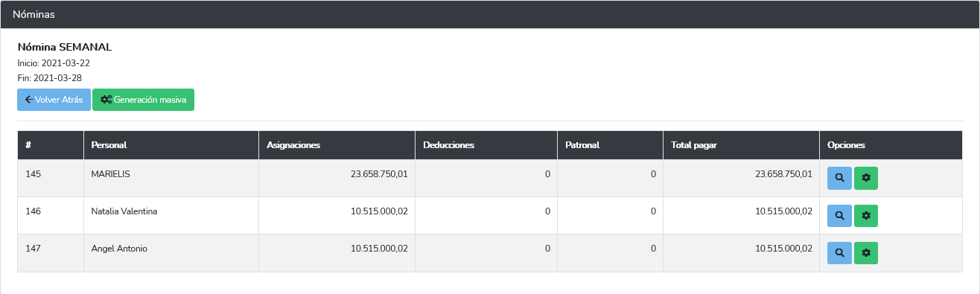Click Angel Antonio Patronal value 0
Viewport: 980px width, 294px height.
tap(653, 249)
